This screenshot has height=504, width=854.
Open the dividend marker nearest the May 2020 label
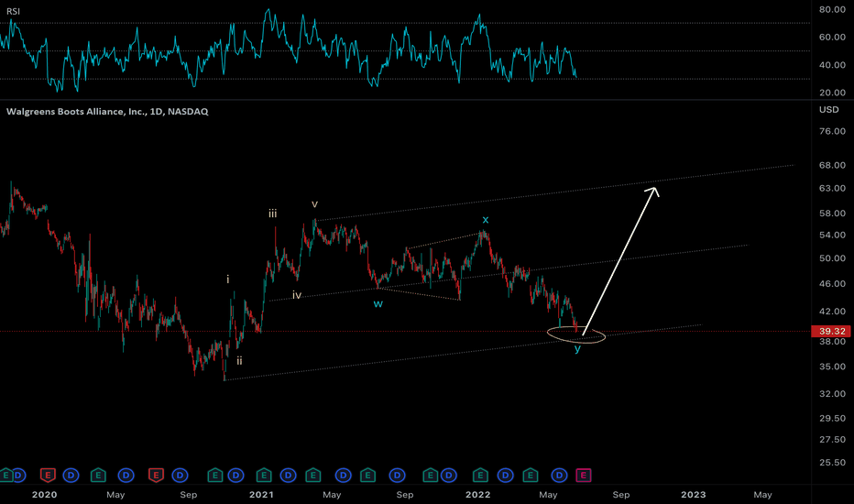click(126, 475)
